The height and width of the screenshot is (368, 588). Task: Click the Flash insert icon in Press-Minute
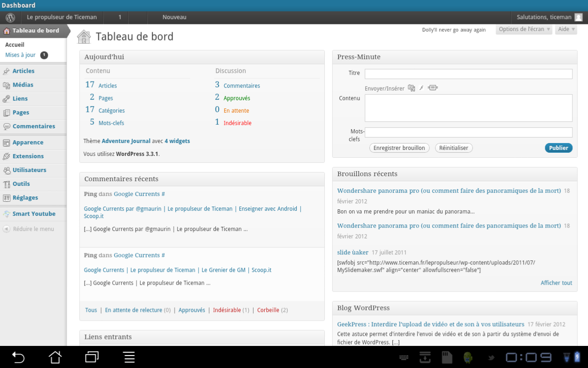tap(421, 88)
